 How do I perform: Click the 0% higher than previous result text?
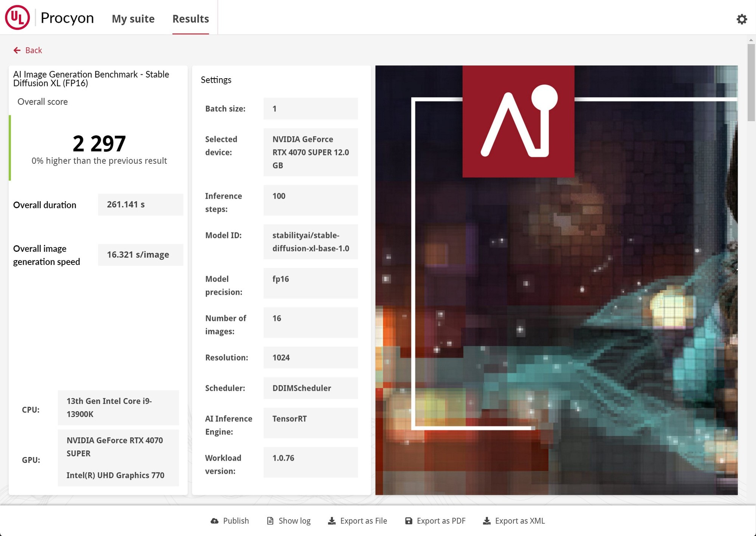pyautogui.click(x=99, y=161)
